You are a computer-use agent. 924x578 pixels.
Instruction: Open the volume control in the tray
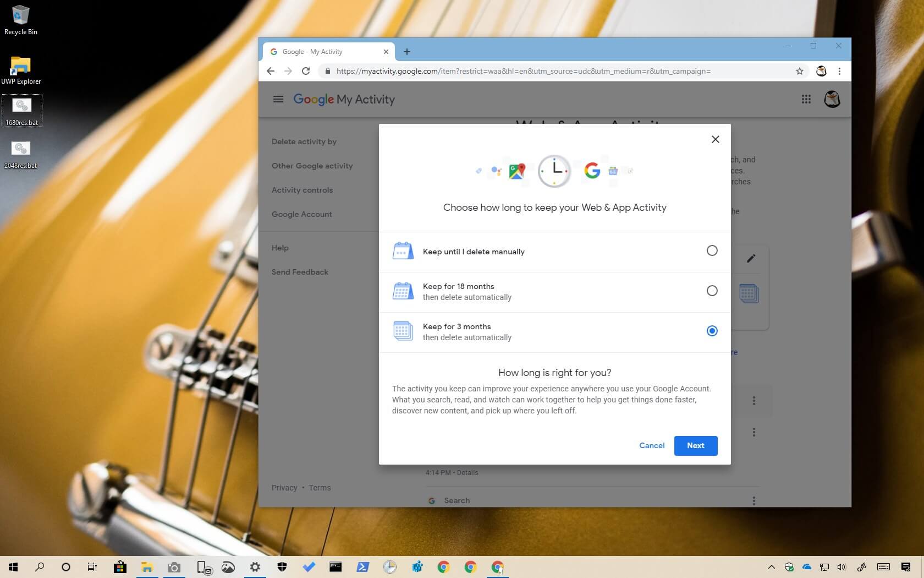[x=842, y=567]
